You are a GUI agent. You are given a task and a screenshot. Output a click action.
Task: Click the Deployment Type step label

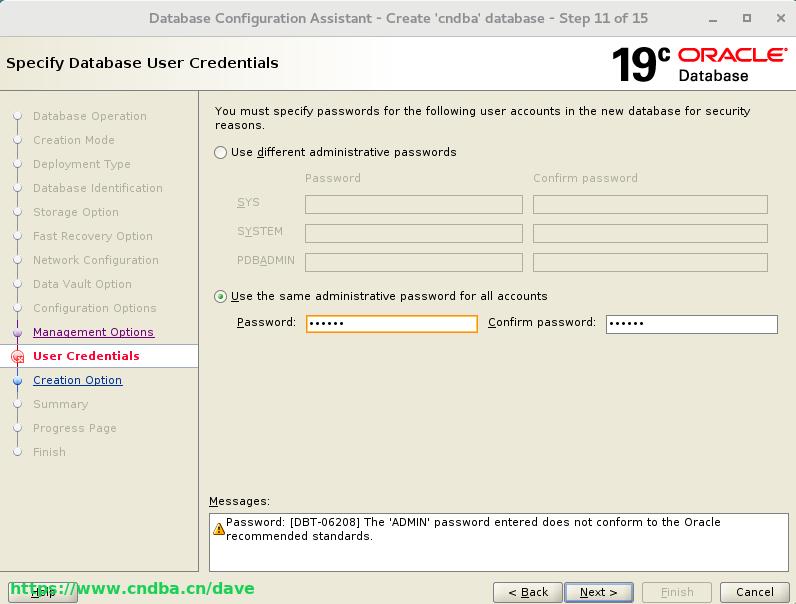82,164
